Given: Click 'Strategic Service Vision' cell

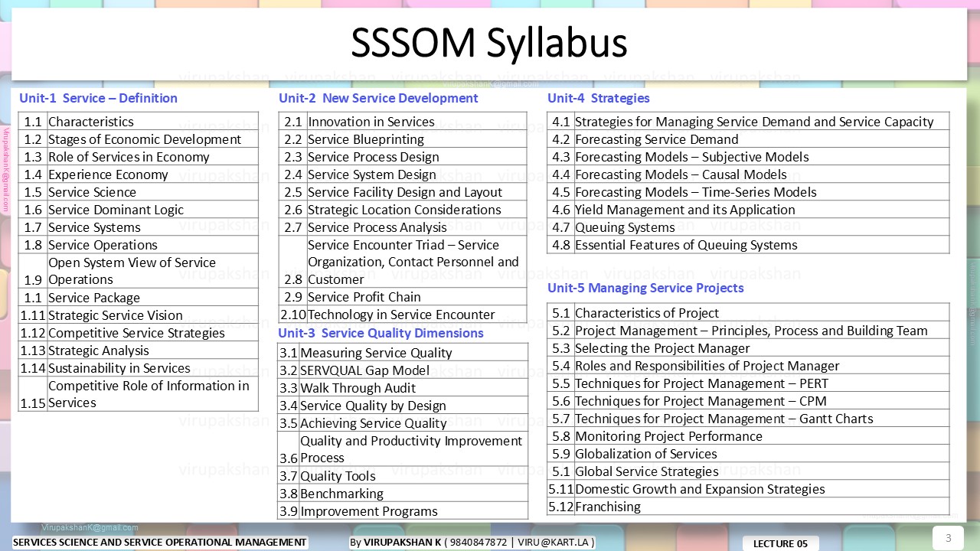Looking at the screenshot, I should coord(152,315).
